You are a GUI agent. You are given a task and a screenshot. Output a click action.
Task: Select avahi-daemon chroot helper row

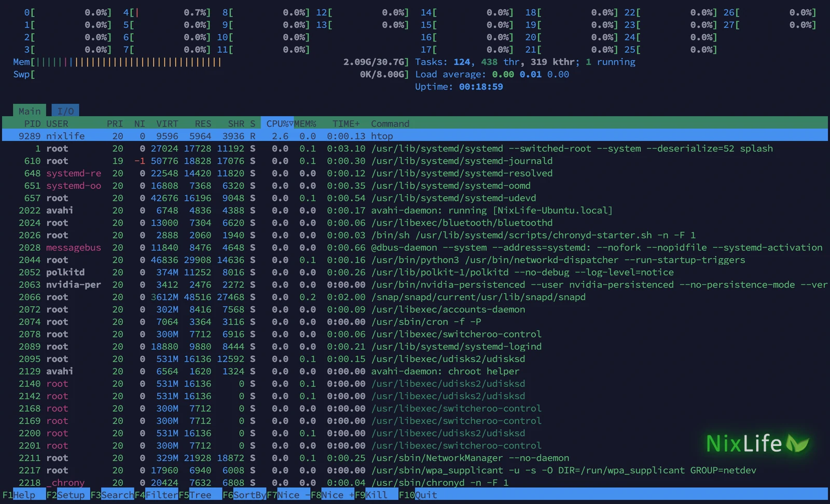click(415, 371)
